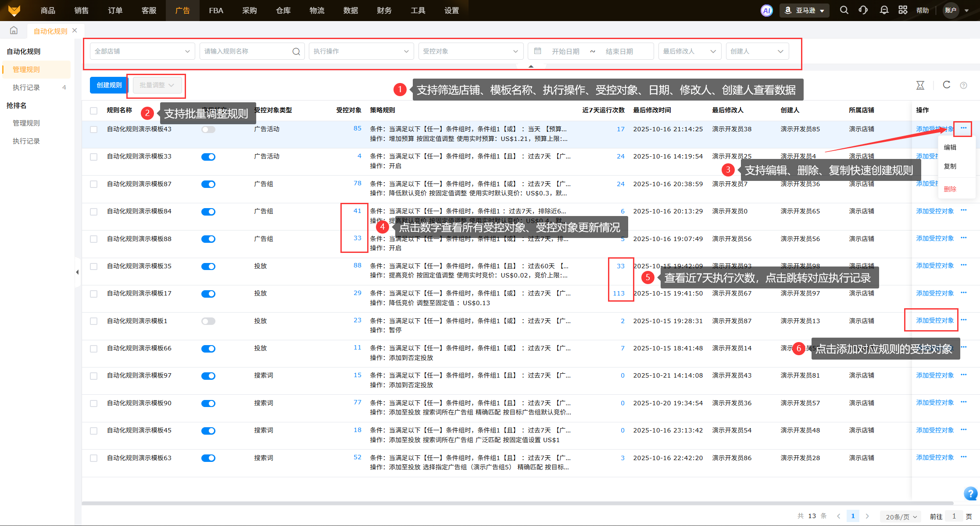Screen dimensions: 980x526
Task: Open the notifications bell
Action: click(884, 10)
